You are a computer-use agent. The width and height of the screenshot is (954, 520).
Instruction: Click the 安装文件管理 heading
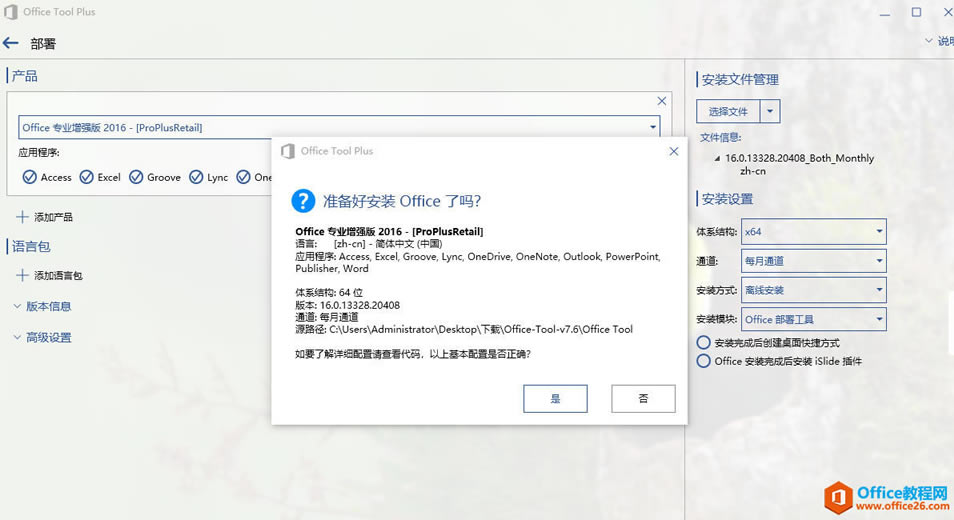click(x=740, y=80)
